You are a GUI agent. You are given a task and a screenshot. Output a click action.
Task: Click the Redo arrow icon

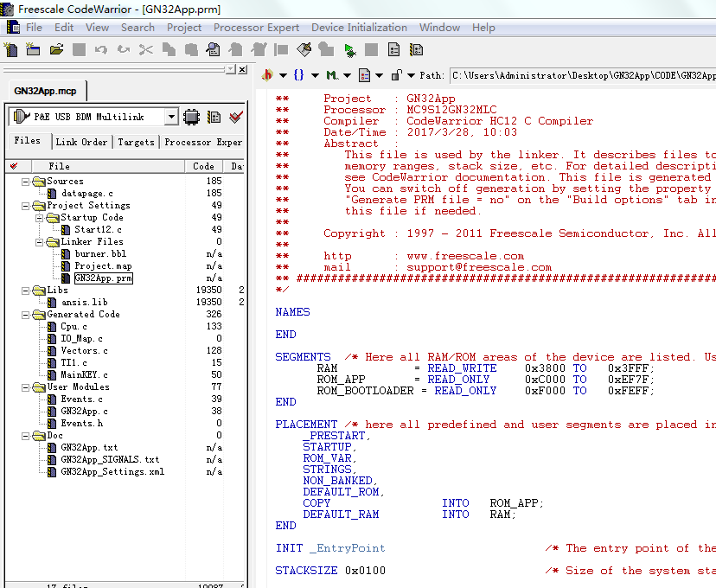124,49
